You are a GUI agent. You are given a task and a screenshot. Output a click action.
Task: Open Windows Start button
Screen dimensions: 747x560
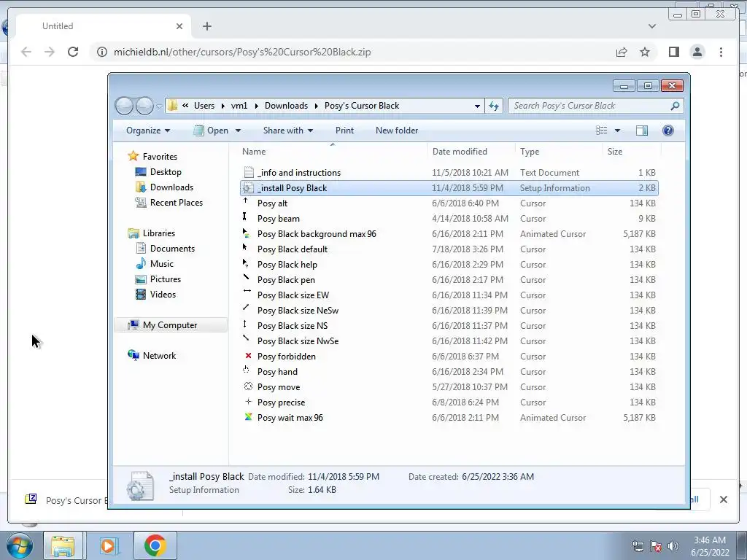[x=20, y=545]
